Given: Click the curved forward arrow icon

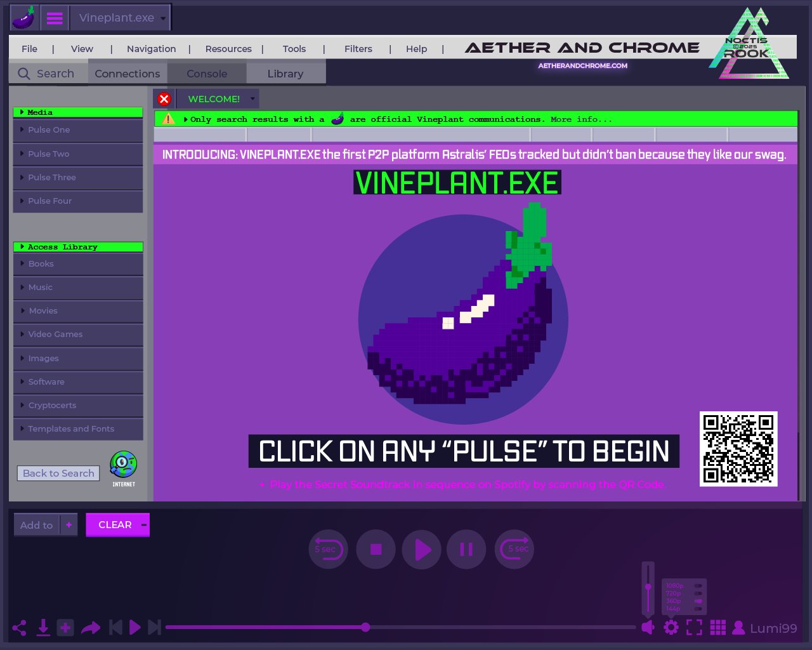Looking at the screenshot, I should [91, 628].
